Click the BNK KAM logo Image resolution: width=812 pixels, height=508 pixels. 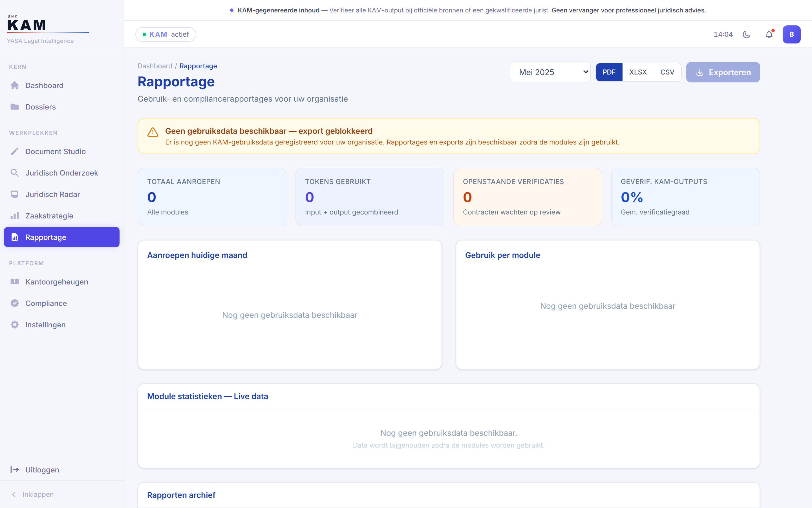(48, 25)
